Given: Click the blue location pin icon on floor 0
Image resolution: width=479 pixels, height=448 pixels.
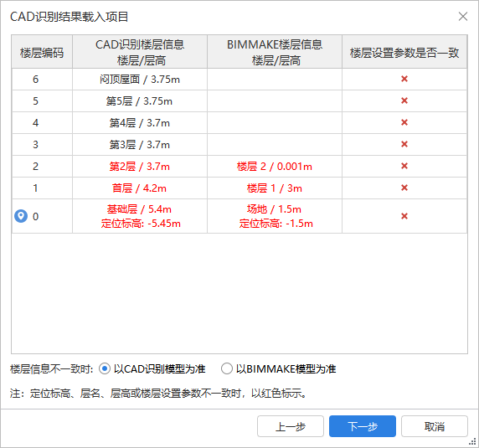Looking at the screenshot, I should (21, 216).
